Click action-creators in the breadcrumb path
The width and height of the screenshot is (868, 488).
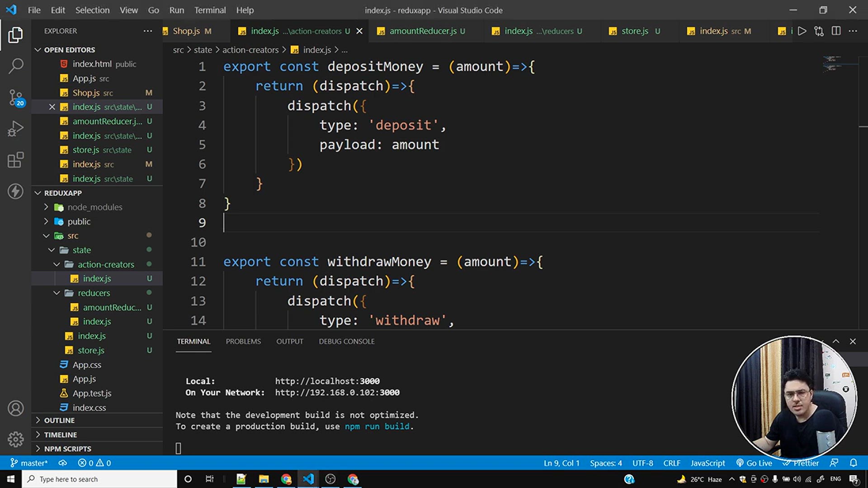250,50
